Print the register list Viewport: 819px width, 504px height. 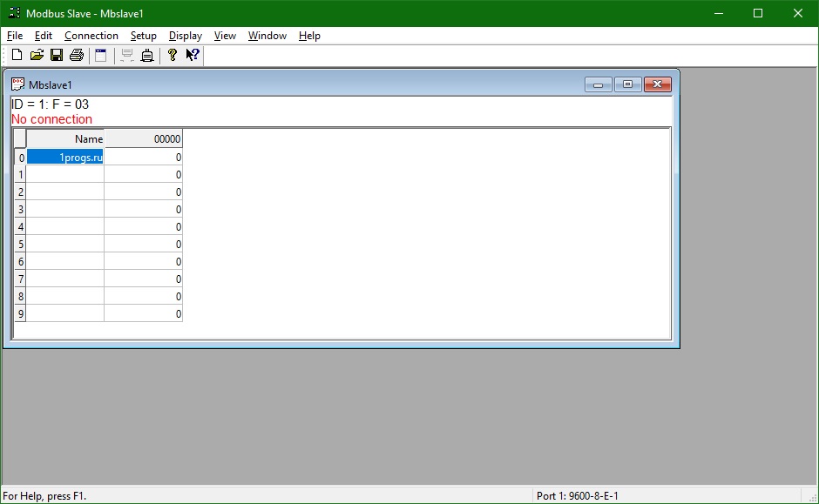(x=76, y=55)
